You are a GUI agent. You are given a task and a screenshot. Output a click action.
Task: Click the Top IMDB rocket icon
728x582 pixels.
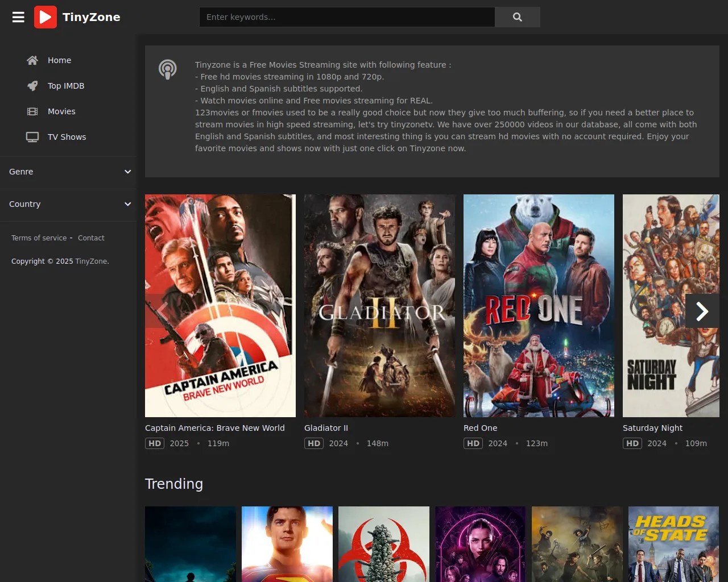click(32, 86)
